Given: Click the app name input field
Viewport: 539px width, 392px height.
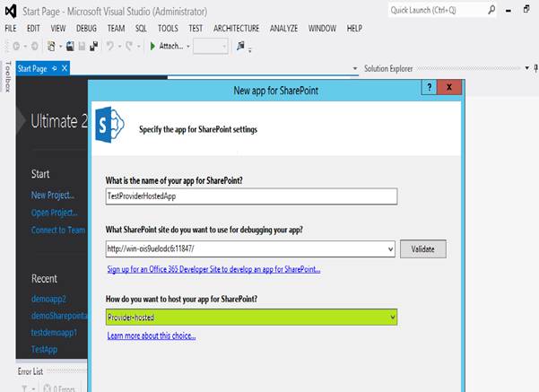Looking at the screenshot, I should (251, 196).
